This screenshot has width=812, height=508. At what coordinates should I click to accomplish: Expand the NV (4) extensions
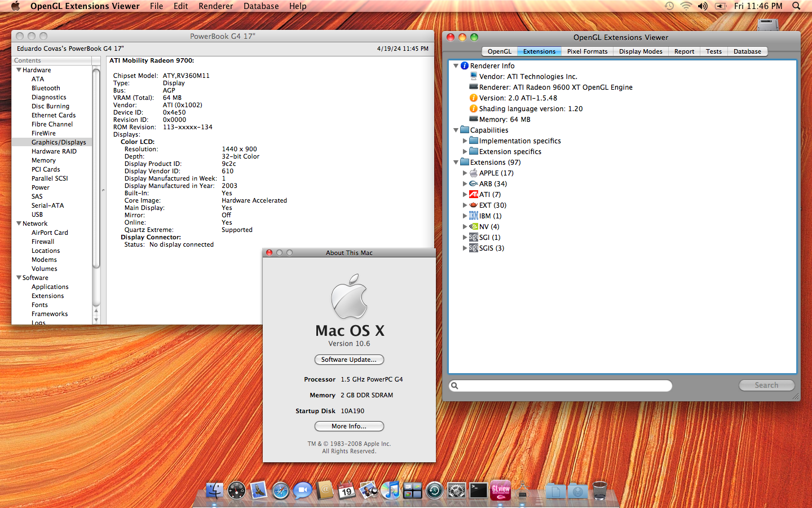point(465,227)
